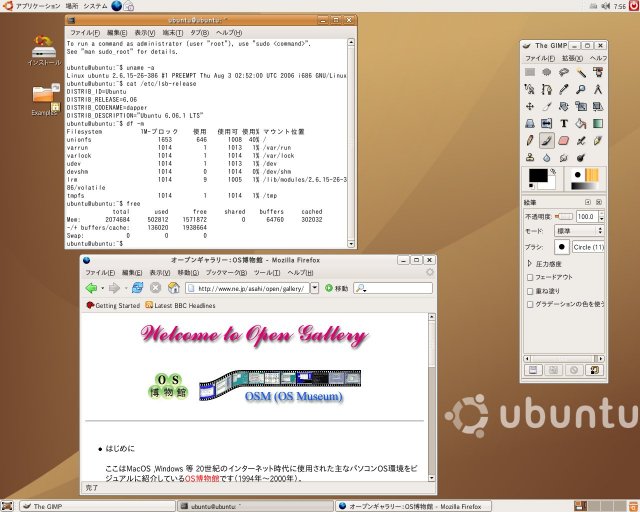Open the Latest BBC Headlines bookmark
The width and height of the screenshot is (640, 512).
point(180,305)
